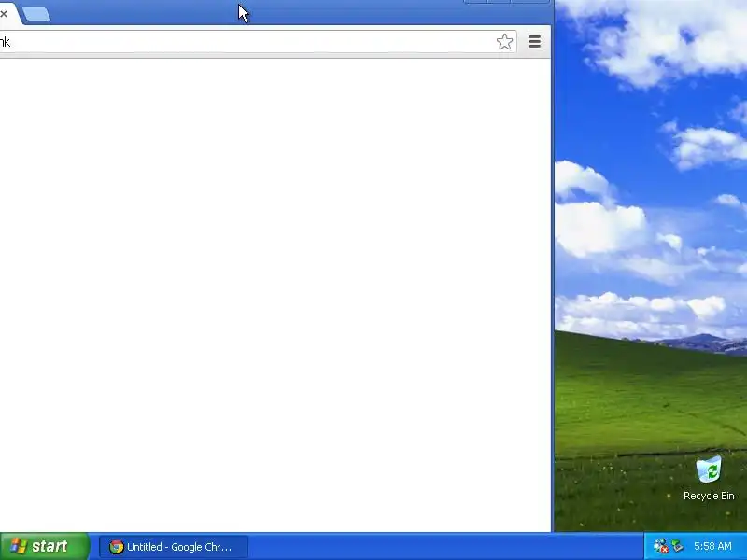Click the 5:58 AM taskbar clock

tap(712, 546)
